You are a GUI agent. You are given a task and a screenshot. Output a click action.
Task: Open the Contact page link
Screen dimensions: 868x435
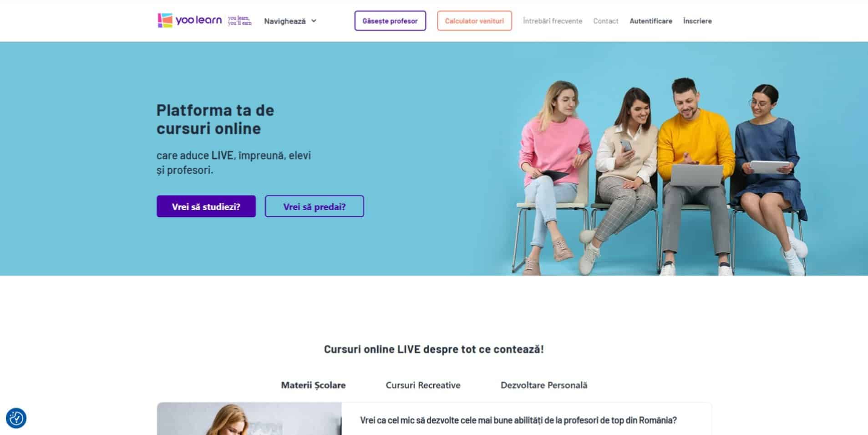[x=605, y=21]
